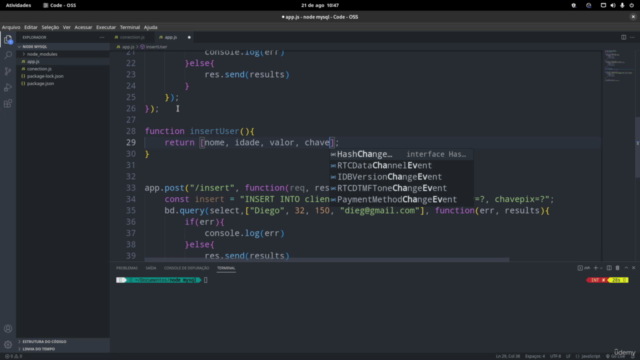
Task: Click the notifications bell in status bar
Action: point(633,356)
